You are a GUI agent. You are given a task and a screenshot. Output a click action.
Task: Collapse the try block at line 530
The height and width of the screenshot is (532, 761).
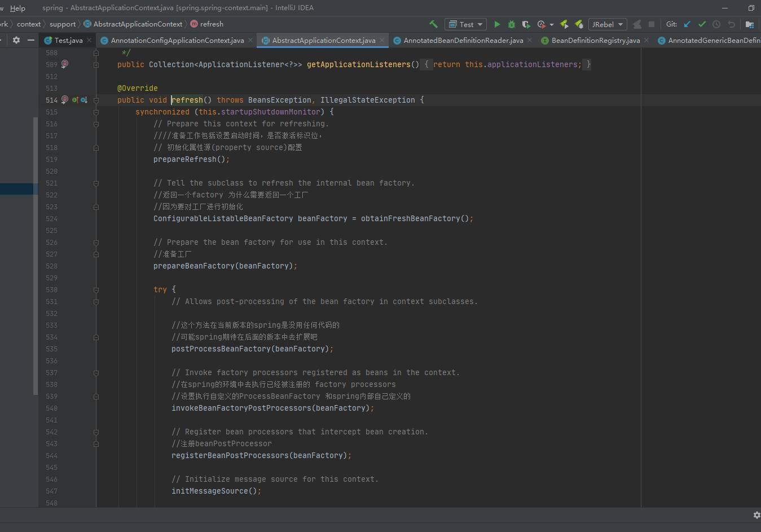[x=96, y=290]
